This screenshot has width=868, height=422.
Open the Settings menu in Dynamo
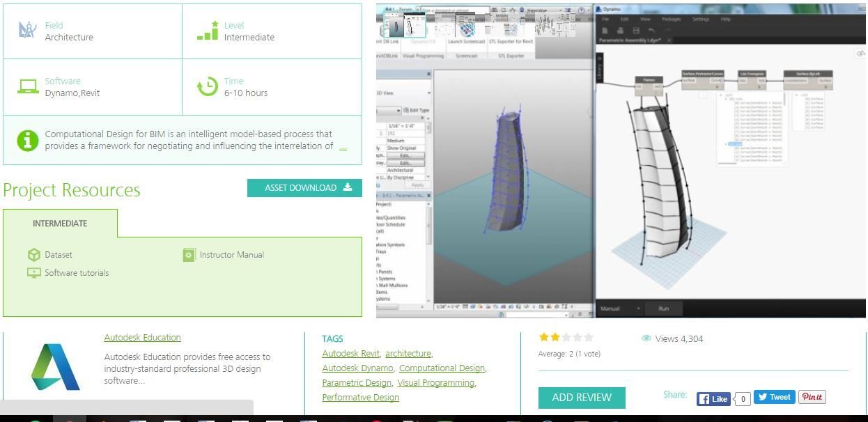(x=701, y=19)
